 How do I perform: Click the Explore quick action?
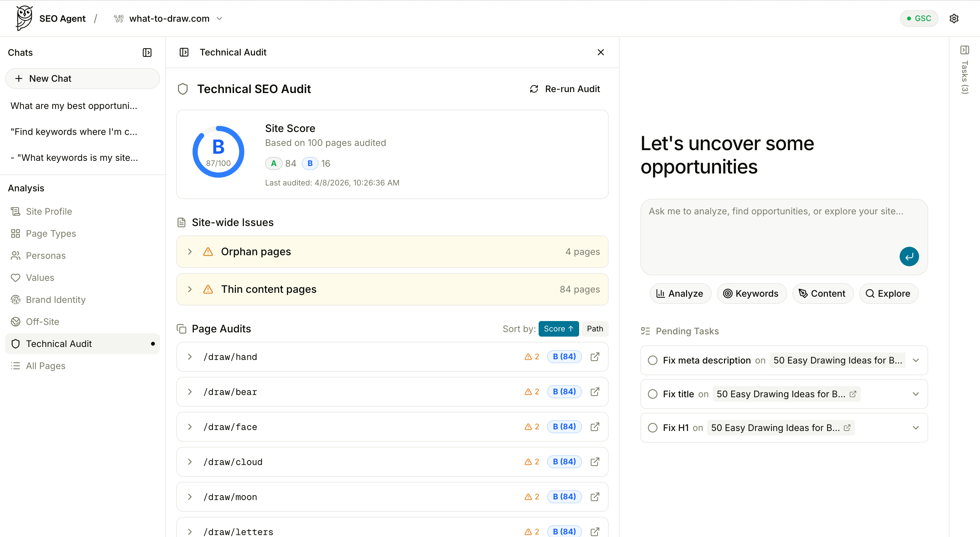point(888,293)
